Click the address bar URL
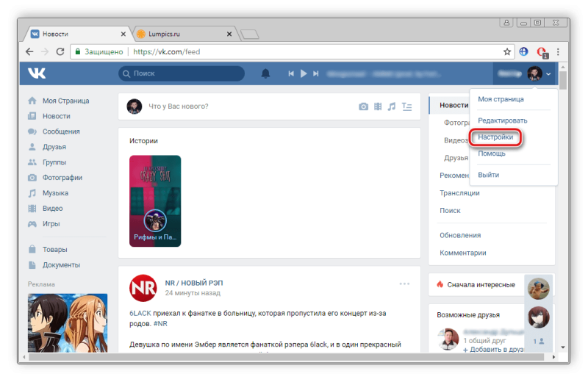588x382 pixels. 167,51
